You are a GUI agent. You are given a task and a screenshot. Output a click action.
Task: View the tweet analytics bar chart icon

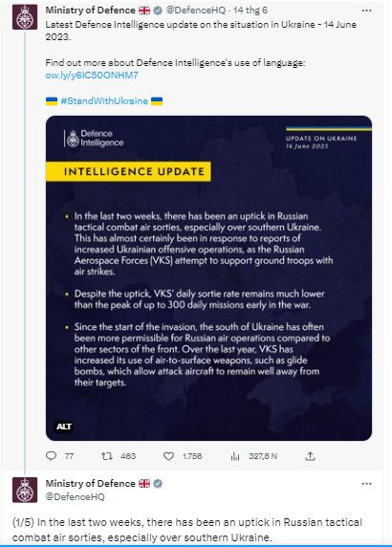(235, 456)
